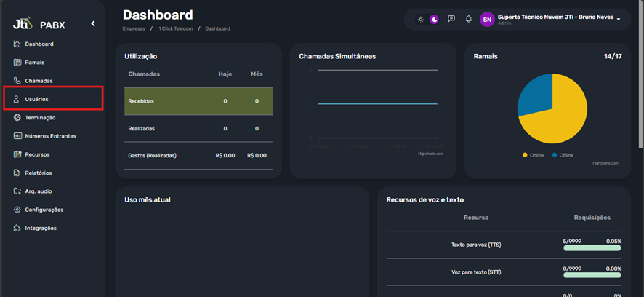Screen dimensions: 644x297
Task: Click the Integrações puzzle icon
Action: 17,228
